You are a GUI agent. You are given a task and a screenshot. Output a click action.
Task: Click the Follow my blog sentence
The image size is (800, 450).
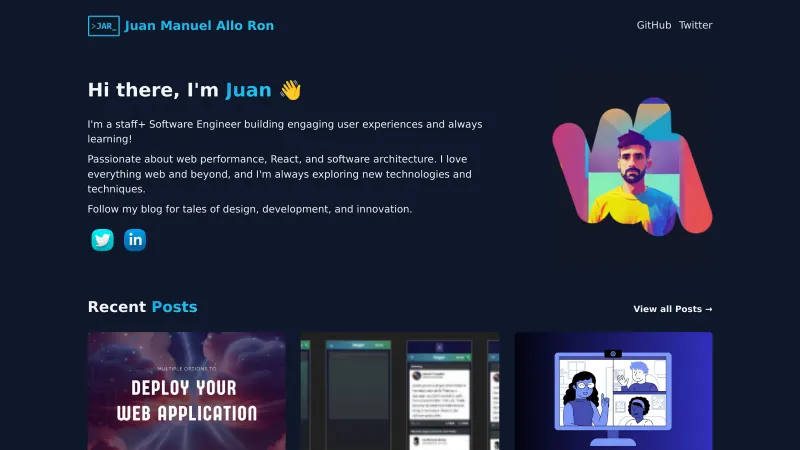coord(249,209)
